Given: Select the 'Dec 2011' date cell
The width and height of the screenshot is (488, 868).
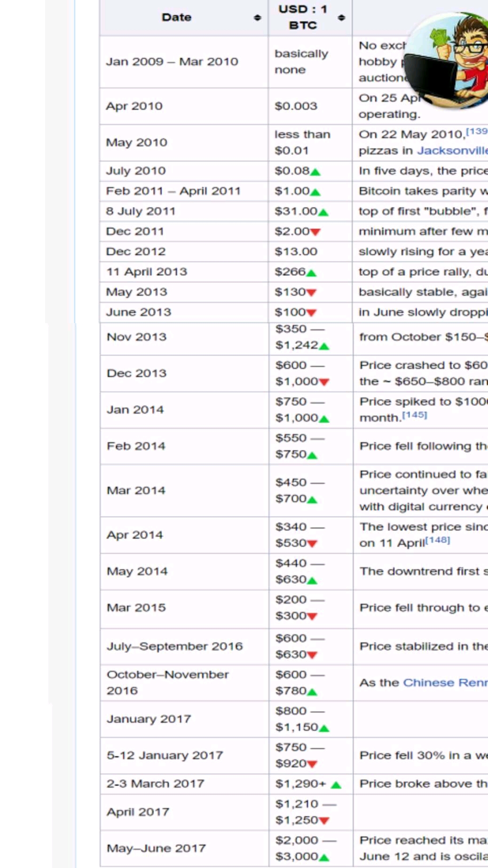Looking at the screenshot, I should (x=184, y=232).
